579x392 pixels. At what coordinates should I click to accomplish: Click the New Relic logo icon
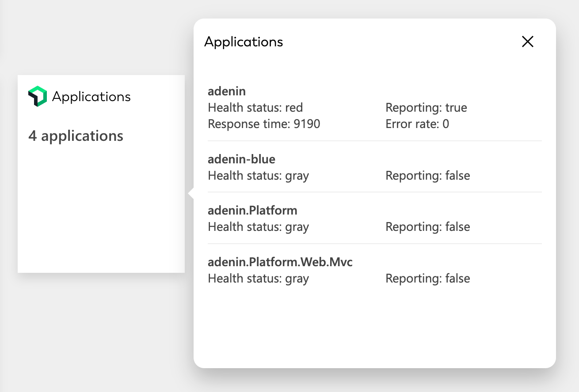[38, 96]
